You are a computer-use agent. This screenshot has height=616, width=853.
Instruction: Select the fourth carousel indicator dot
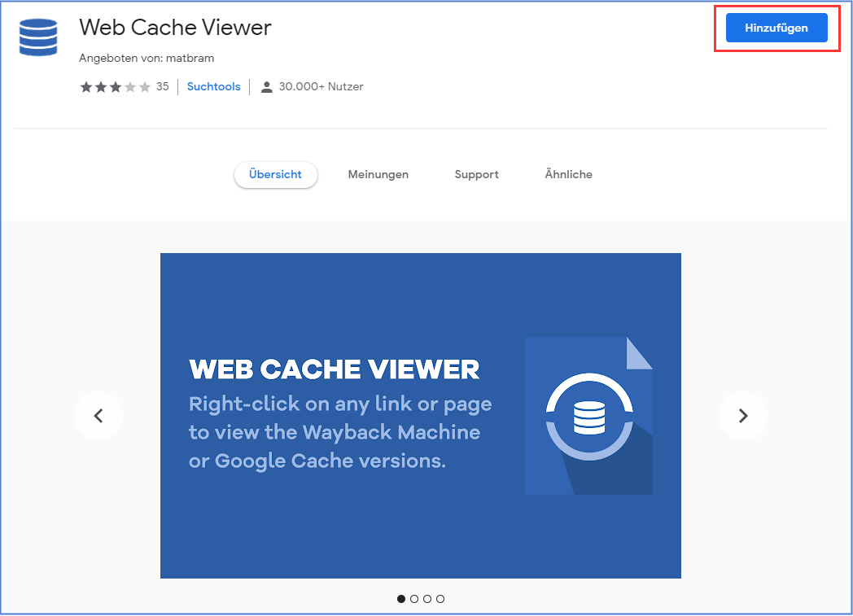point(440,598)
